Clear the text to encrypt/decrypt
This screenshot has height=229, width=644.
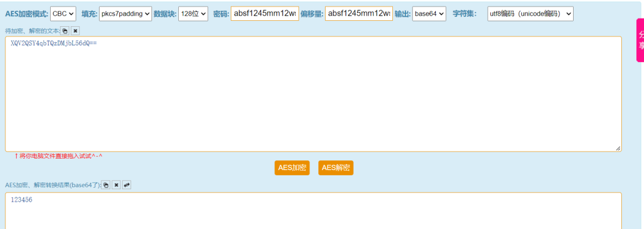pyautogui.click(x=75, y=31)
